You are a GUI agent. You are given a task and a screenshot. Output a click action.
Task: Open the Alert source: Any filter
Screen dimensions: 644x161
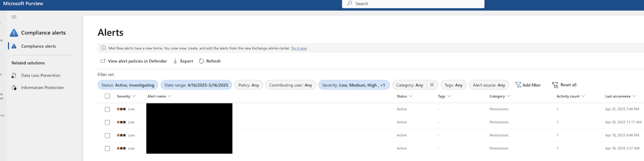489,85
